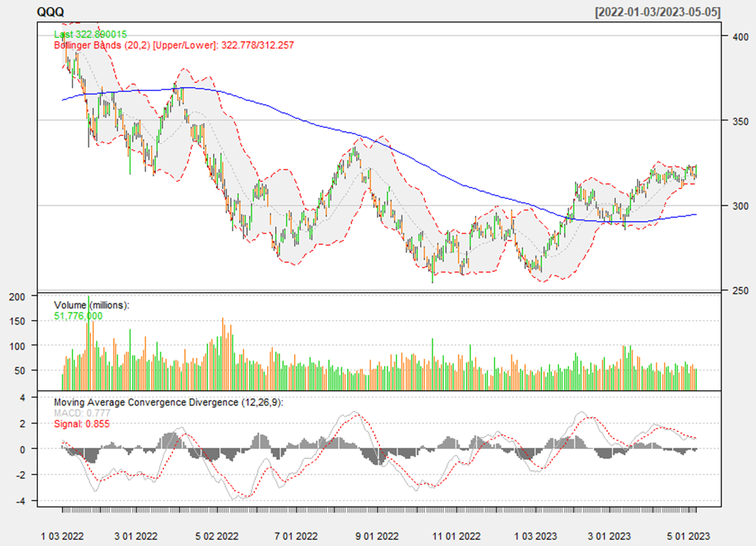Viewport: 756px width, 546px height.
Task: Click the 7 01 2022 date label
Action: click(296, 536)
